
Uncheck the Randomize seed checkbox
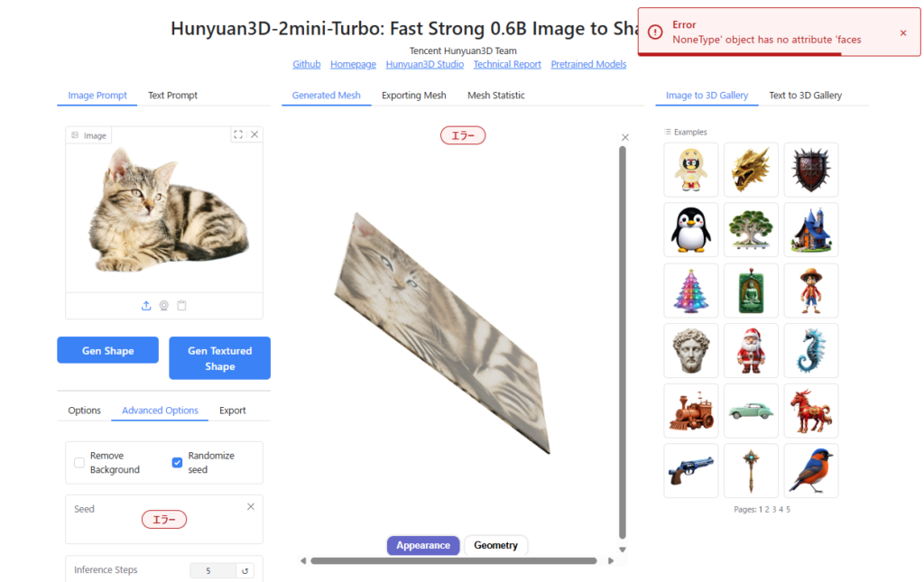tap(177, 463)
